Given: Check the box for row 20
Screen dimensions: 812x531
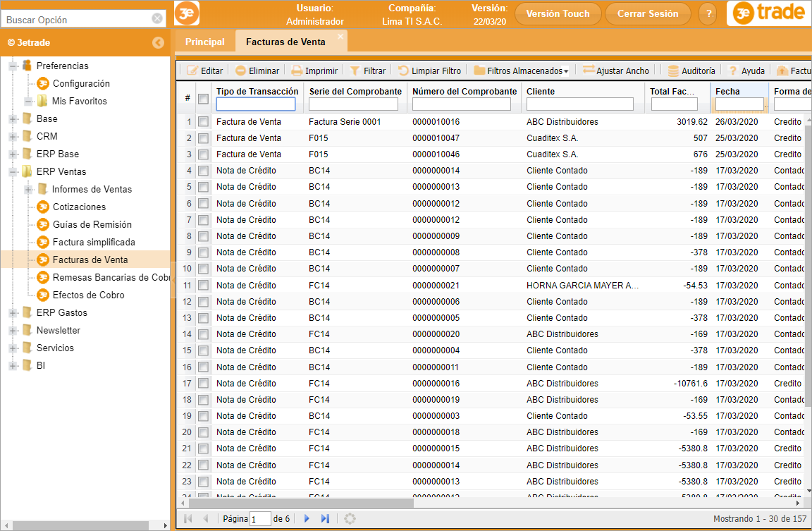Looking at the screenshot, I should pos(203,432).
